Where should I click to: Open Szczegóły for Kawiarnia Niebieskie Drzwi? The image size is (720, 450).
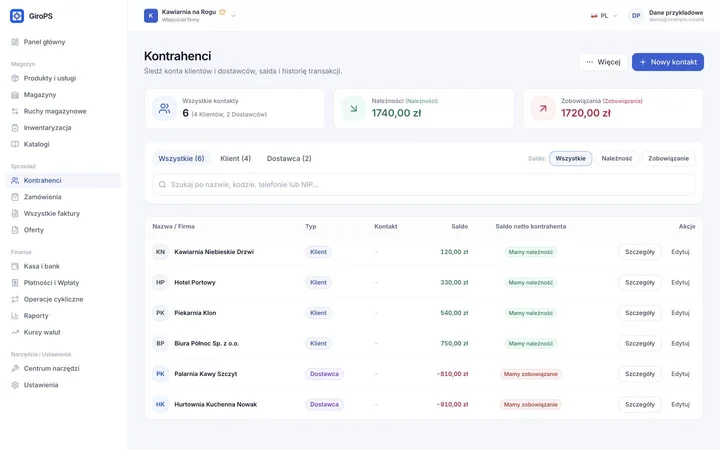click(x=640, y=252)
